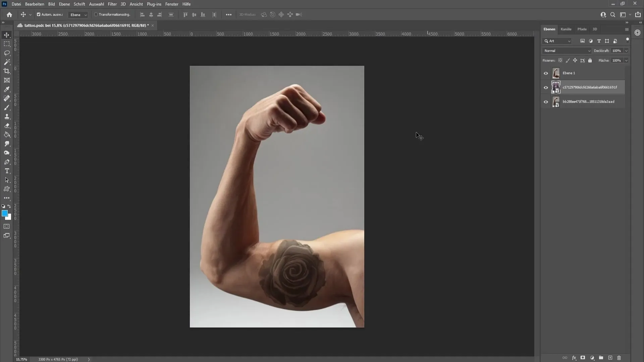Select the Clone Stamp tool

click(x=7, y=116)
